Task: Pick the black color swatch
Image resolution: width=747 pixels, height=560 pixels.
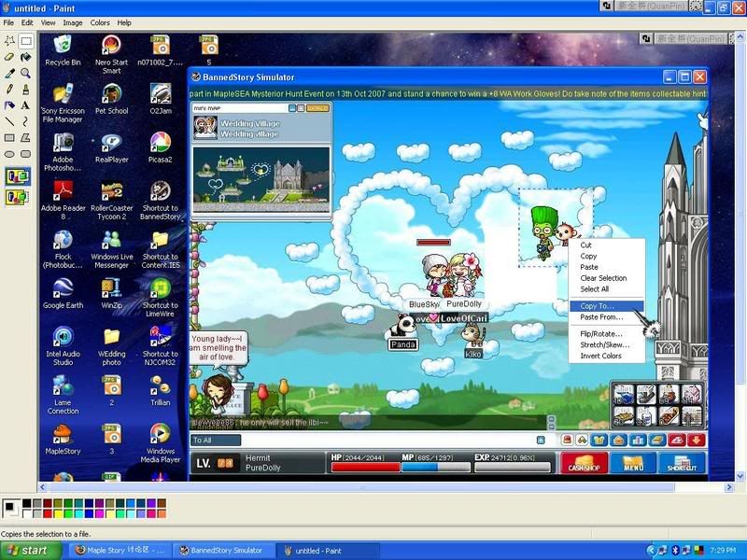Action: (27, 503)
